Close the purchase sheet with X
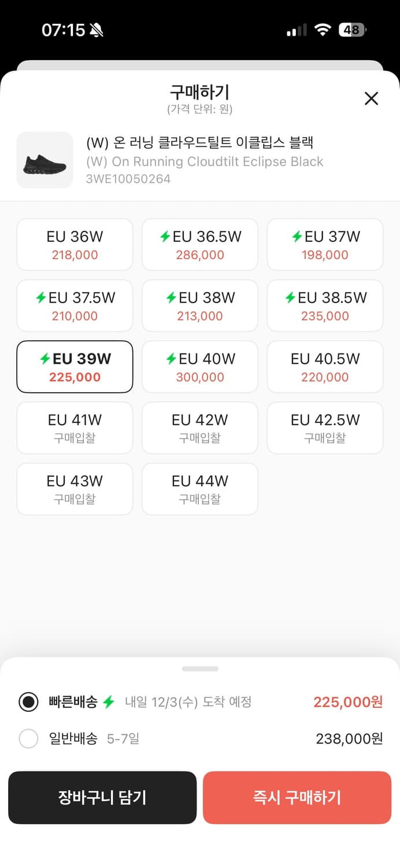 (371, 98)
